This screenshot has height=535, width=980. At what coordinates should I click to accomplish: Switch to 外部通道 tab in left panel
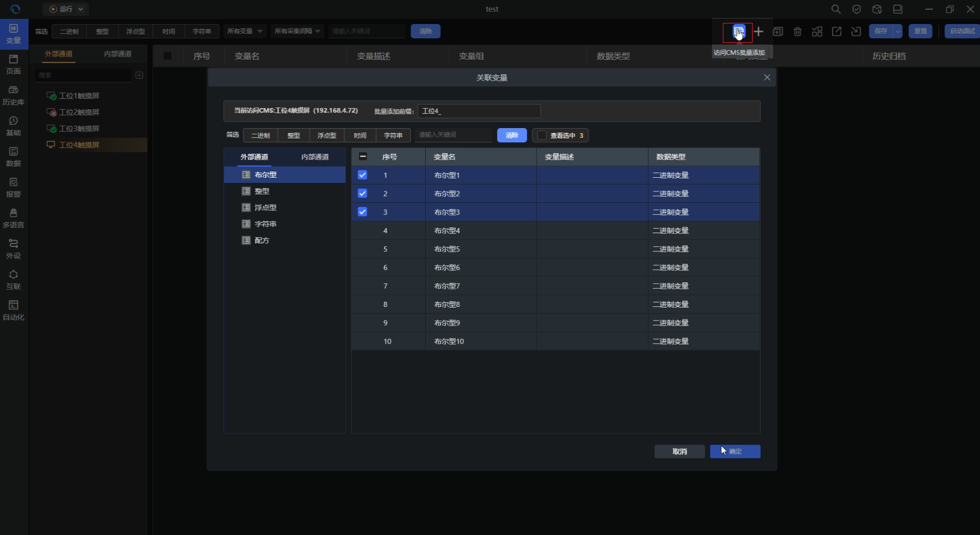coord(59,54)
